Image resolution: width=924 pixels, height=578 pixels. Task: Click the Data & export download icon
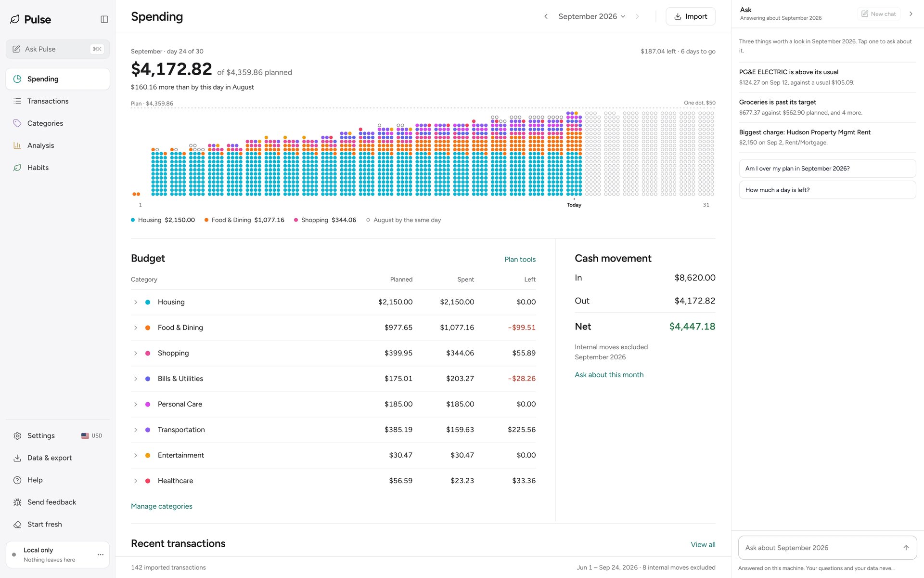tap(17, 458)
